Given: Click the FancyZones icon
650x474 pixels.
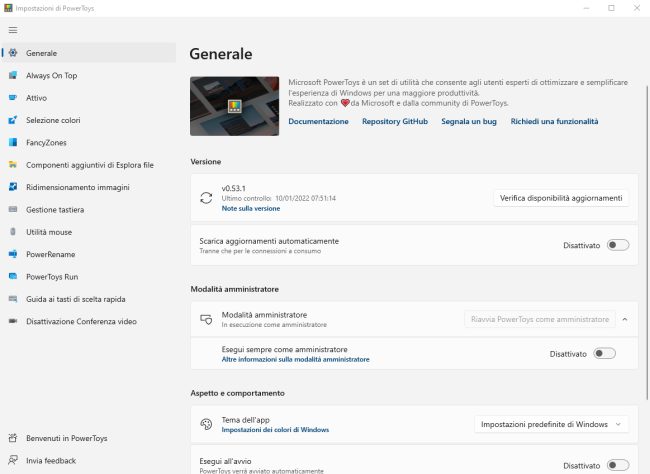Looking at the screenshot, I should click(13, 142).
